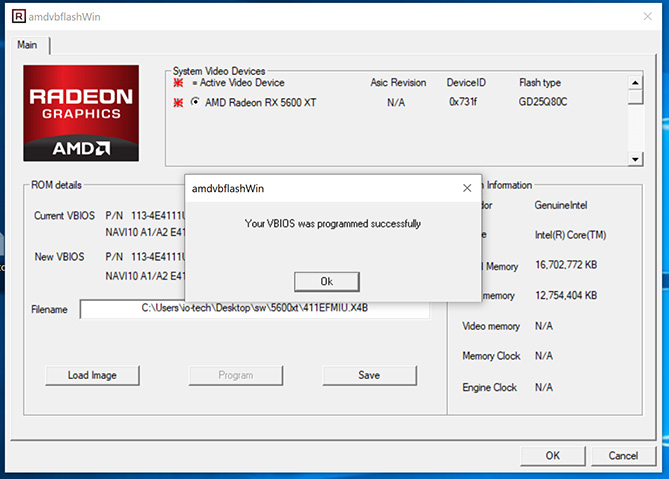This screenshot has height=479, width=669.
Task: Click the grayed Program button
Action: [x=236, y=375]
